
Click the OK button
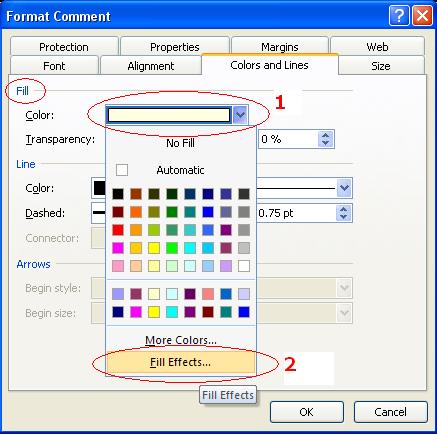coord(307,412)
